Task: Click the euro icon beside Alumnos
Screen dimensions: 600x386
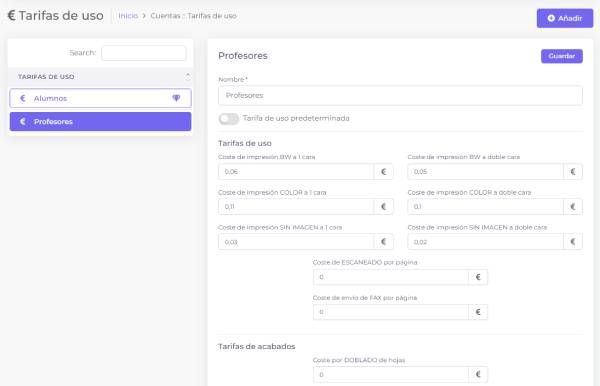Action: (23, 98)
